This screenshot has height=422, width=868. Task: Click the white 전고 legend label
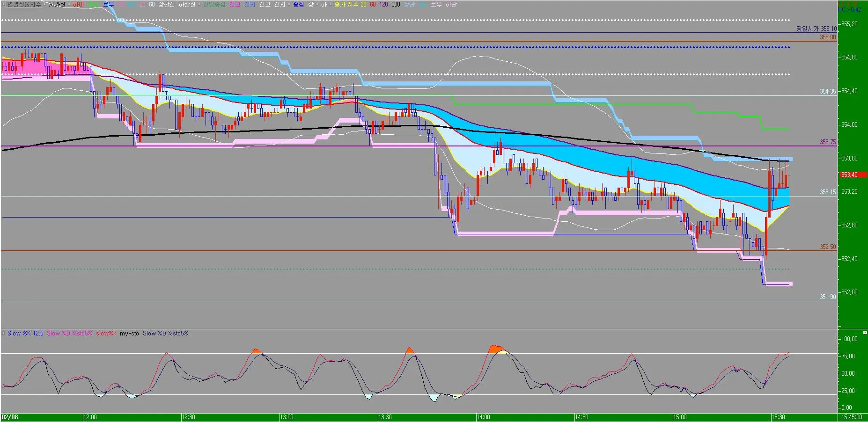[x=265, y=4]
